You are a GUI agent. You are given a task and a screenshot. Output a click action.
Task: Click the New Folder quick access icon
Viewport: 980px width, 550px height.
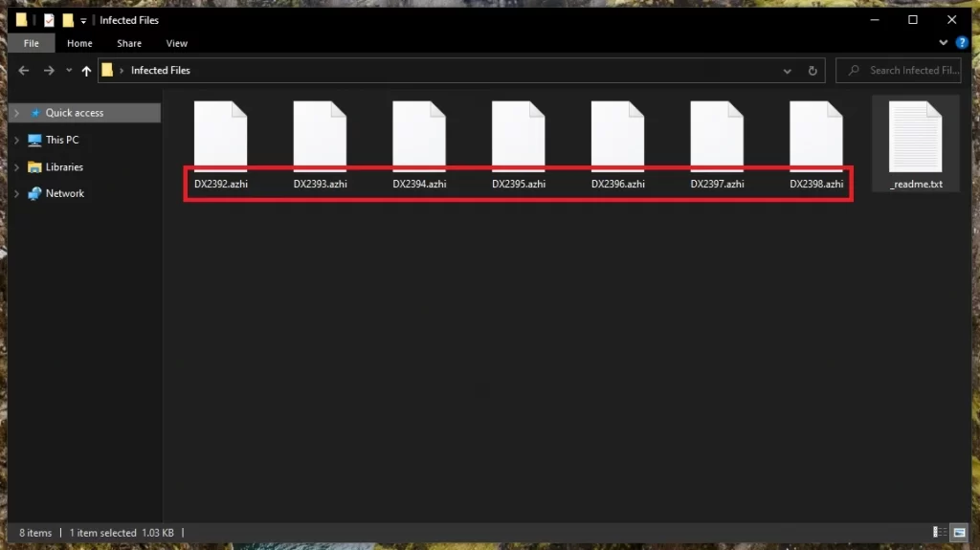68,20
